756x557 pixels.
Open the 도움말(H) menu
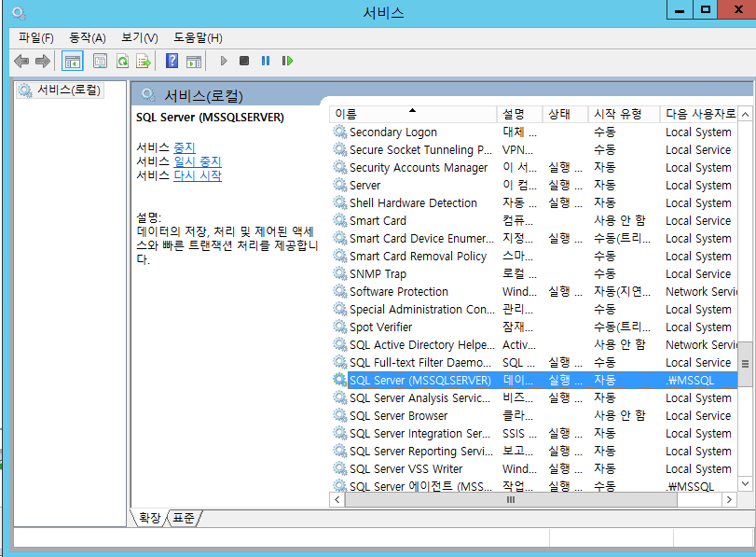point(198,37)
